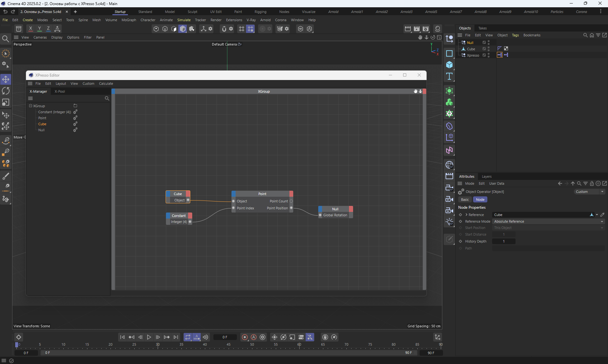
Task: Collapse the XGroup tree item
Action: 31,106
